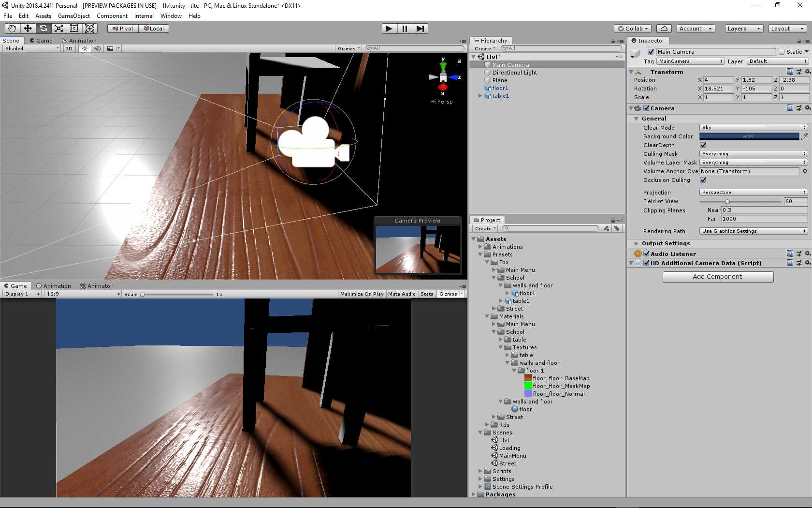
Task: Click Add Component button
Action: [x=718, y=277]
